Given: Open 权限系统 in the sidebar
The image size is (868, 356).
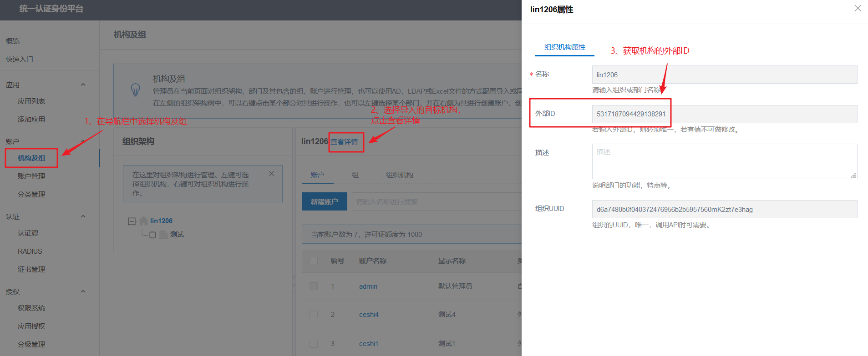Looking at the screenshot, I should (31, 308).
